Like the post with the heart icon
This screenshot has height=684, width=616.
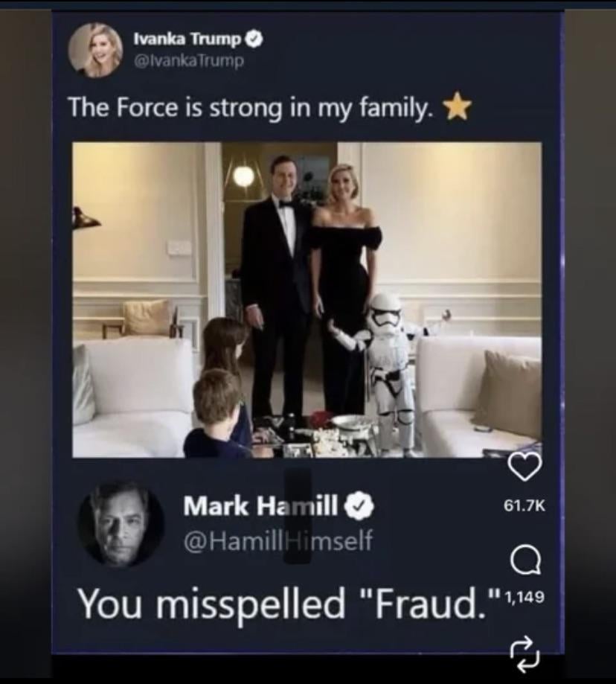[525, 467]
